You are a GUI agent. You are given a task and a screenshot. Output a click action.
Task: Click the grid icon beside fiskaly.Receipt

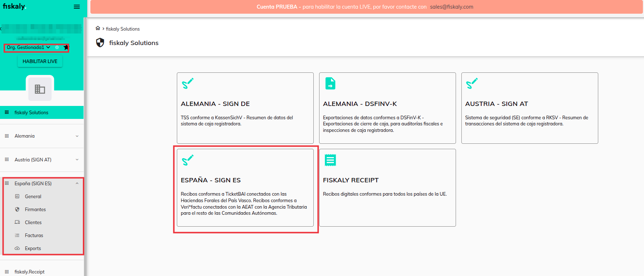pos(7,272)
